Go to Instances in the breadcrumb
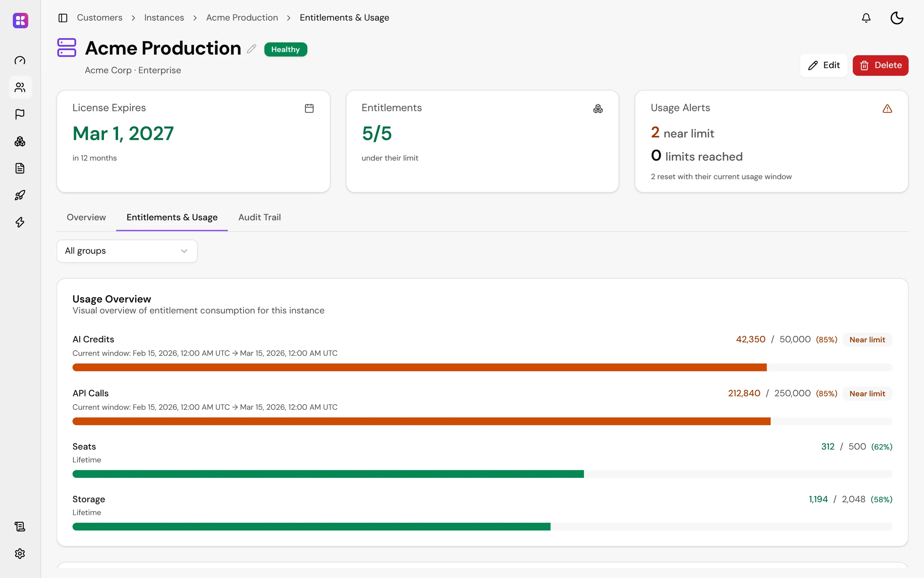The width and height of the screenshot is (924, 578). (x=164, y=18)
